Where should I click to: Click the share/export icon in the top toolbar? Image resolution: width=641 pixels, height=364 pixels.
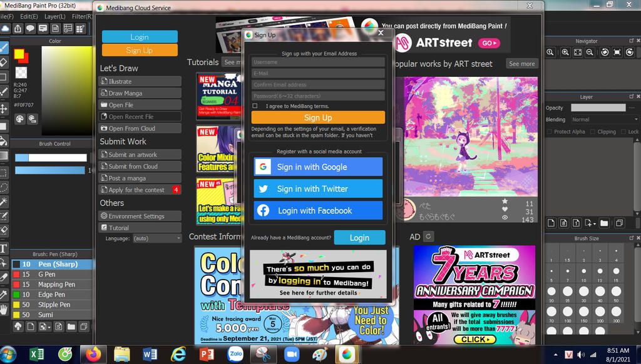click(18, 28)
